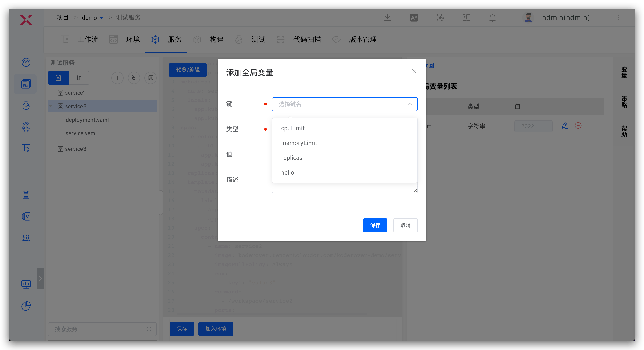Choose the replicas key option

point(292,158)
